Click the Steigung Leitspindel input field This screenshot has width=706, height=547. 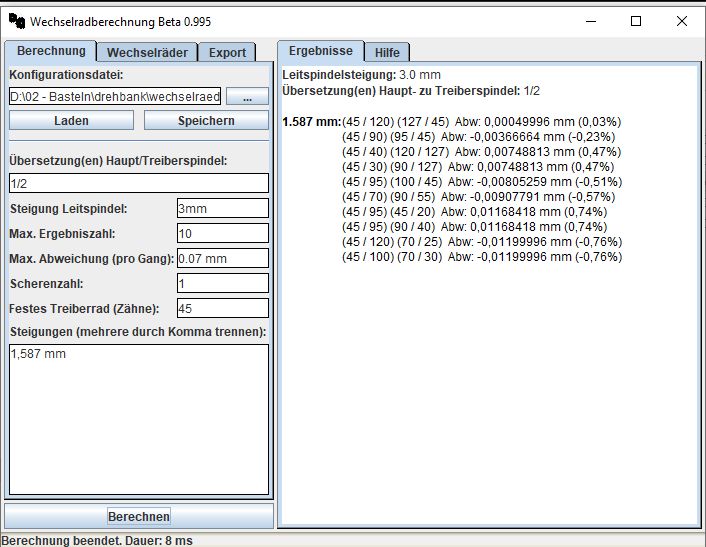222,208
